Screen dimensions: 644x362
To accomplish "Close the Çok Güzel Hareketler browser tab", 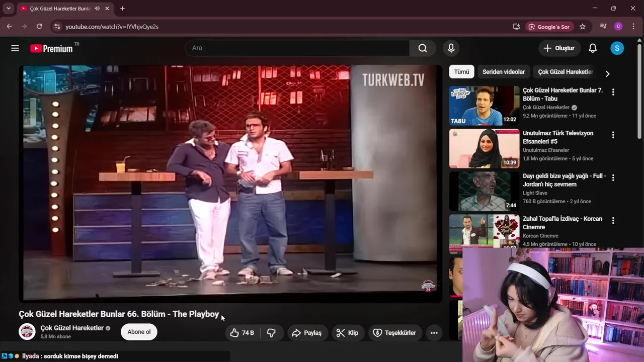I will [x=107, y=9].
